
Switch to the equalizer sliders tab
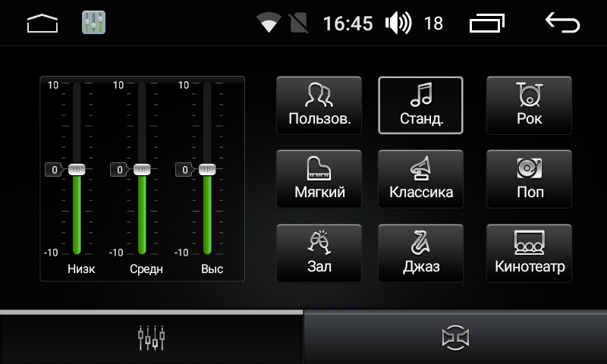[x=151, y=337]
